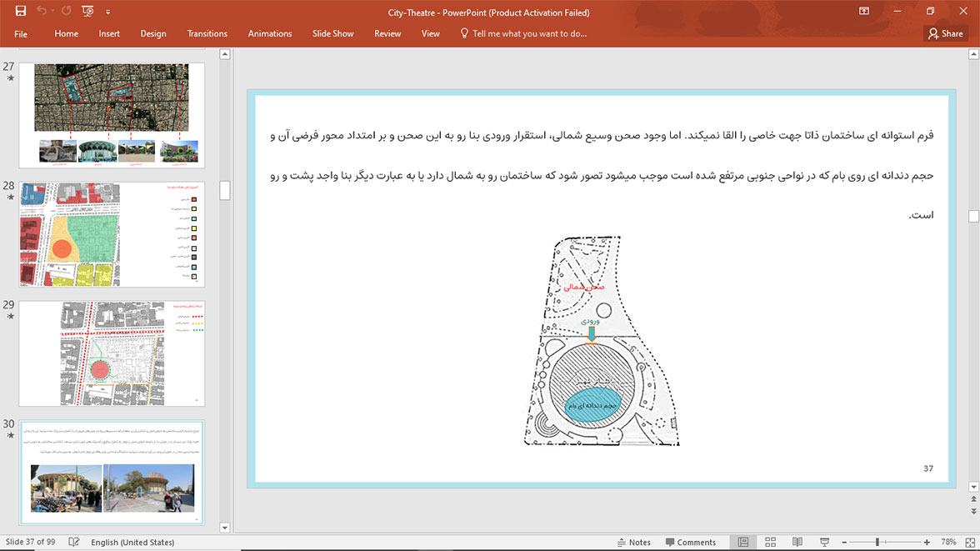Click the zoom slider handle

coord(877,542)
